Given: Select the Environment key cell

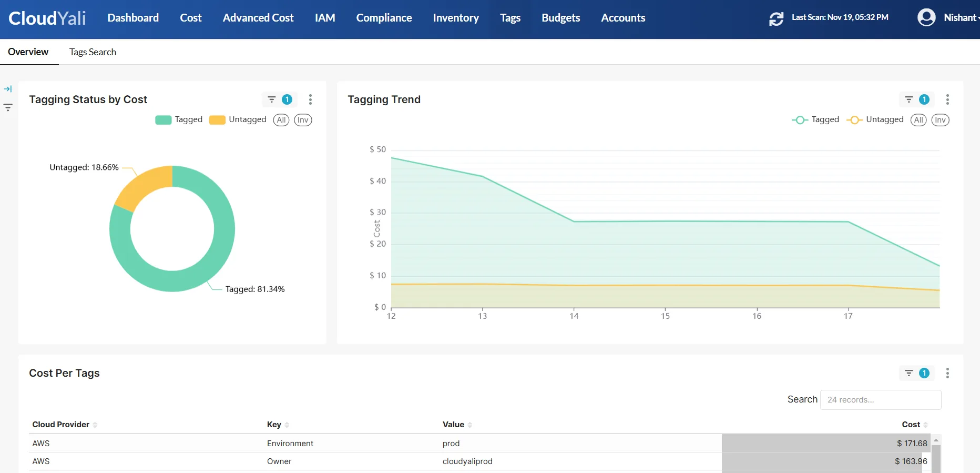Looking at the screenshot, I should tap(290, 444).
